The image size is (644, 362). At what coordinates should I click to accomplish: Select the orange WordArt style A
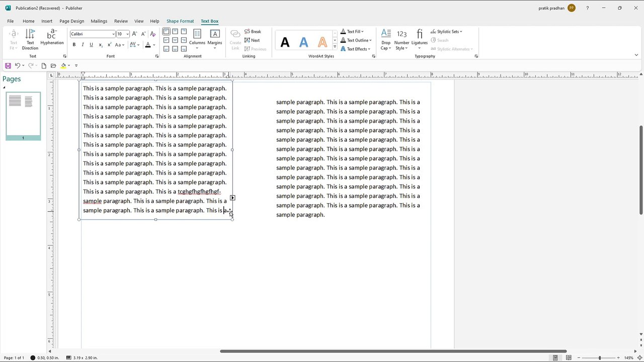click(322, 43)
